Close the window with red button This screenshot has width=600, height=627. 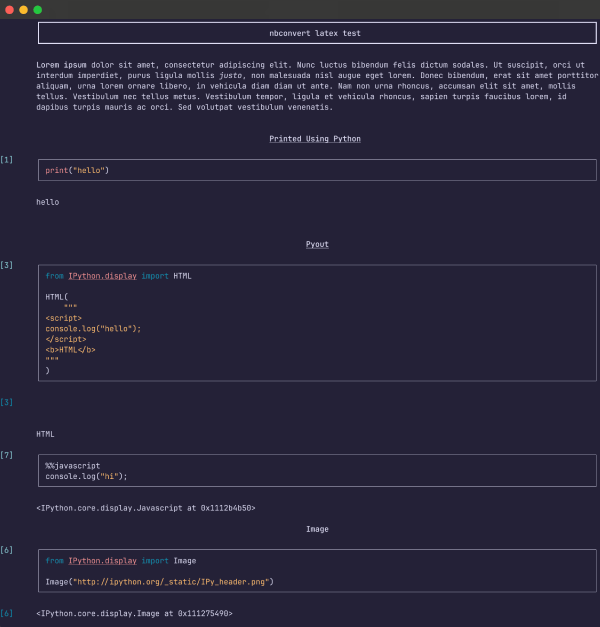(10, 10)
